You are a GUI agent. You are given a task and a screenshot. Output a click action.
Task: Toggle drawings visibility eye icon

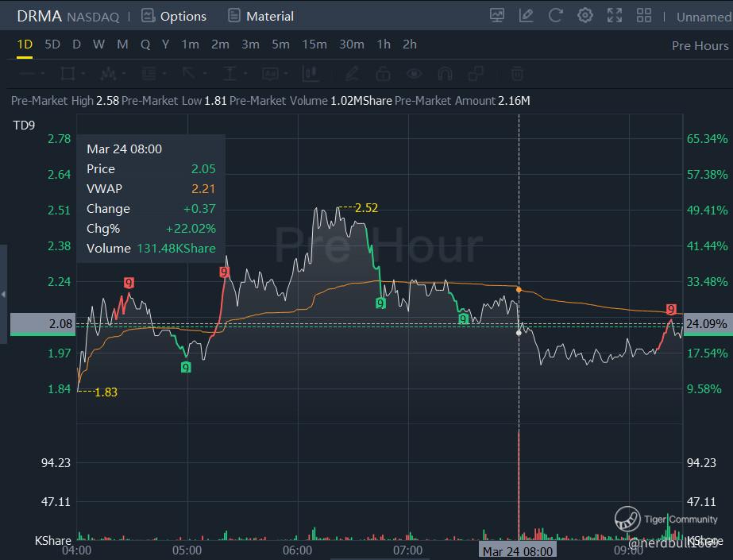(x=414, y=74)
